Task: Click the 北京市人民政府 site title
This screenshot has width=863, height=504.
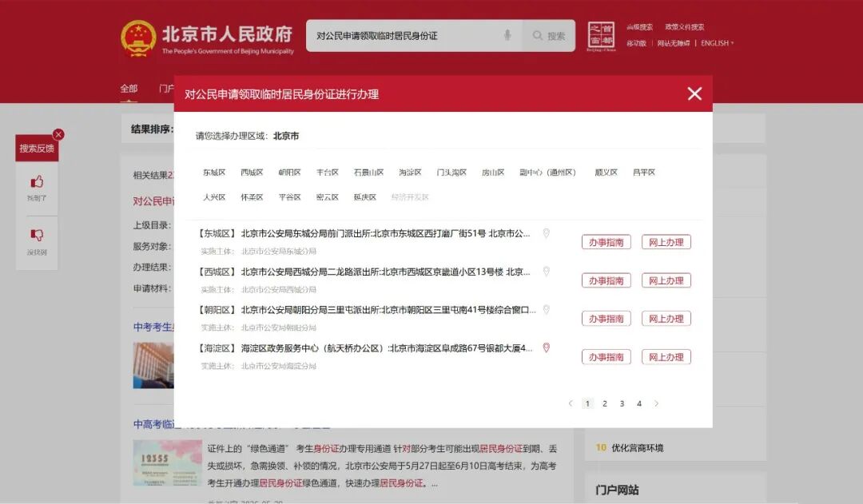Action: click(x=227, y=34)
